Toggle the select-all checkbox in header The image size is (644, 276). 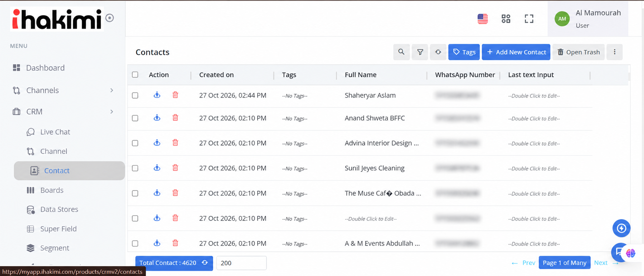point(135,75)
